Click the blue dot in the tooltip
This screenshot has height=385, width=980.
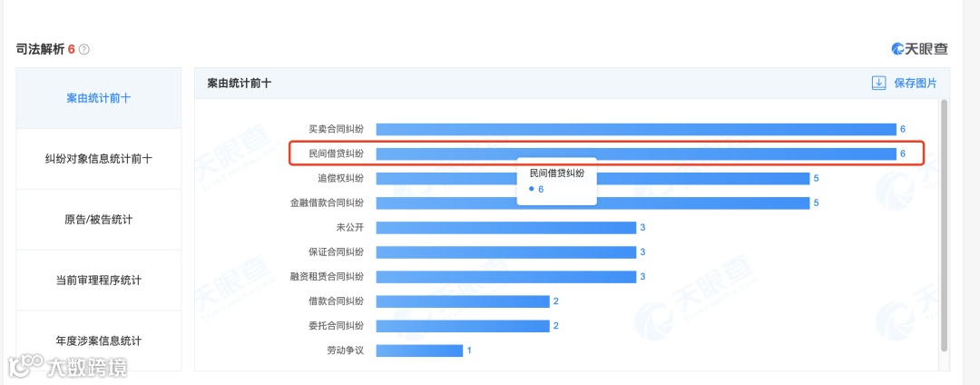point(531,189)
